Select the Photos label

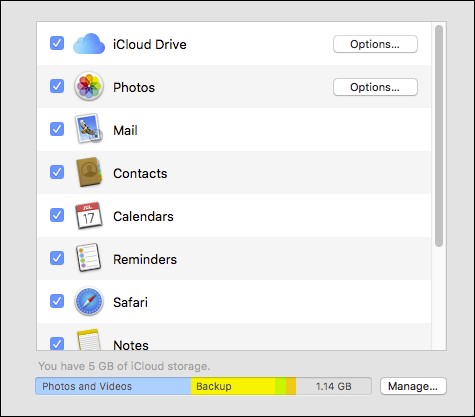[x=134, y=87]
